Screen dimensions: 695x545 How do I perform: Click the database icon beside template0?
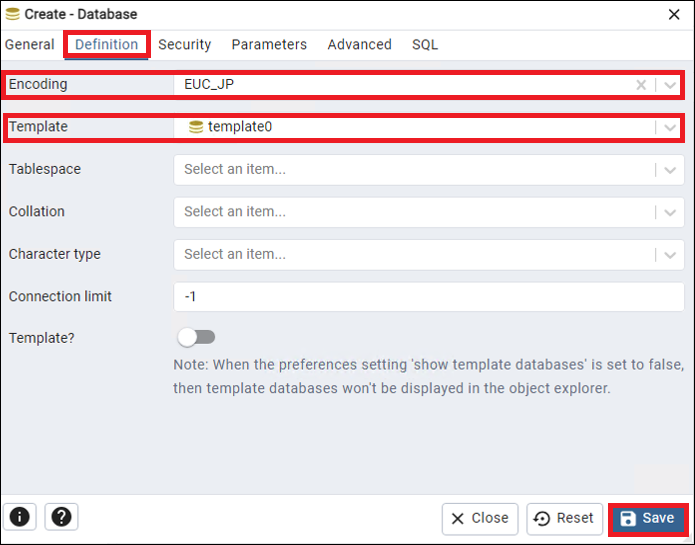click(196, 127)
